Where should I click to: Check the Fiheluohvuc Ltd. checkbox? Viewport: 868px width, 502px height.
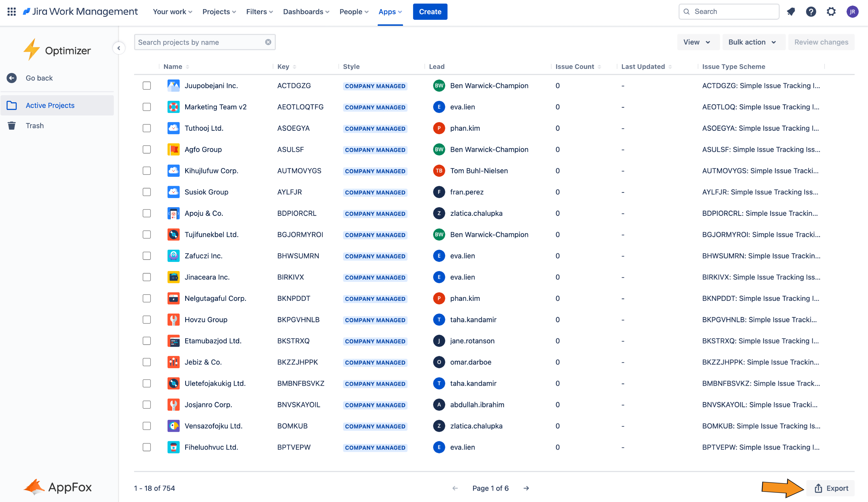click(x=147, y=447)
